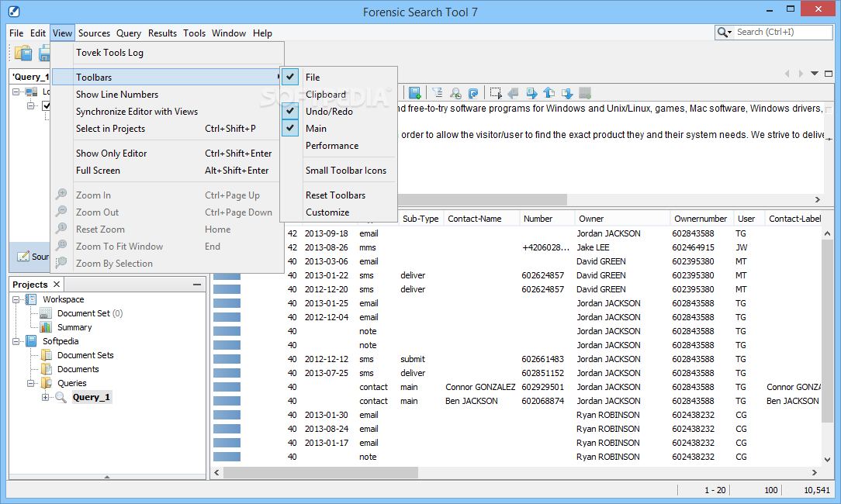This screenshot has height=504, width=841.
Task: Collapse the Softpedia project node
Action: (16, 341)
